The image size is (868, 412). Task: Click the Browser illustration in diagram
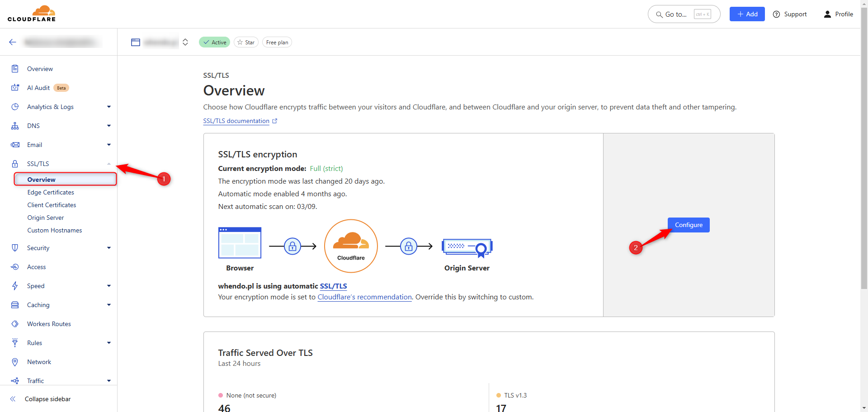pos(240,243)
